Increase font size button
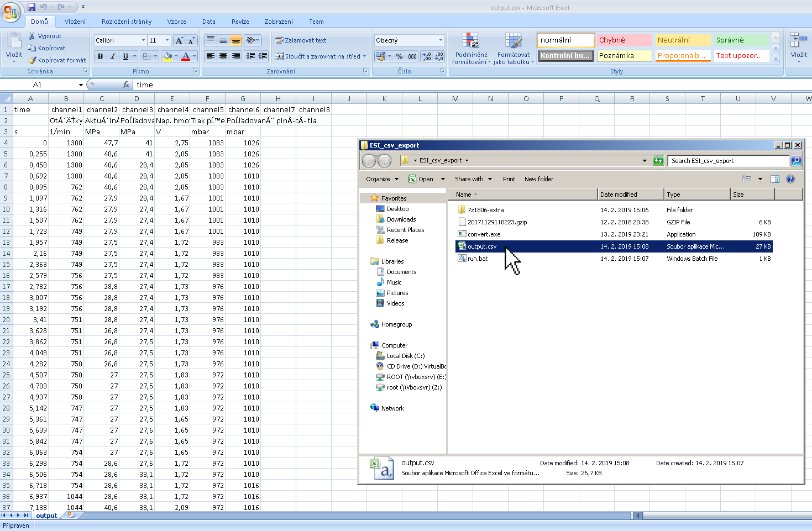Viewport: 812px width, 531px height. 179,40
